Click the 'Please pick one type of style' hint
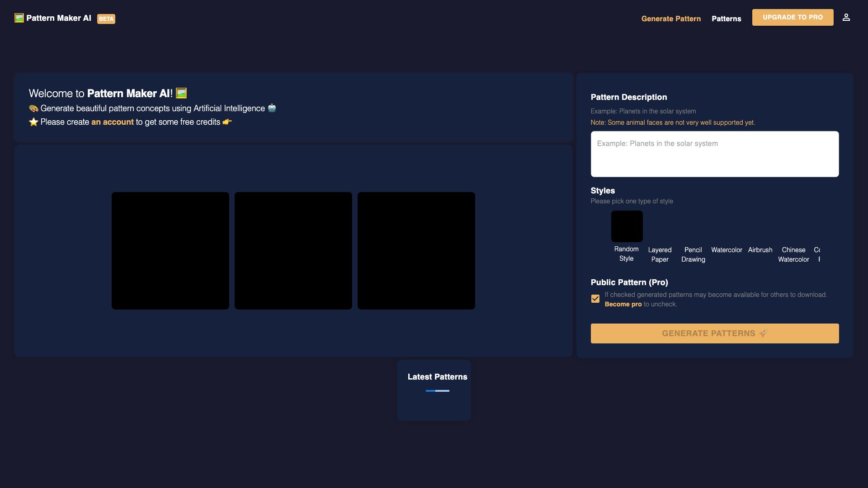Viewport: 868px width, 488px height. point(632,201)
